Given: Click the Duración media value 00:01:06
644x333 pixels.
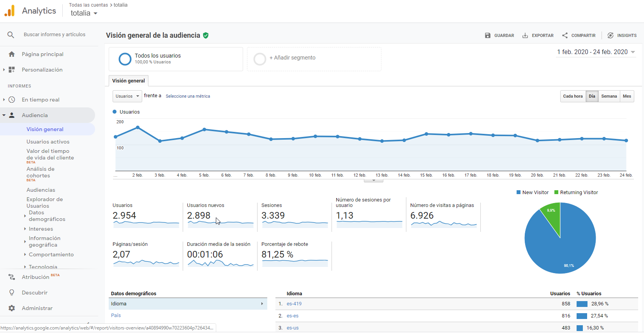Looking at the screenshot, I should (205, 254).
